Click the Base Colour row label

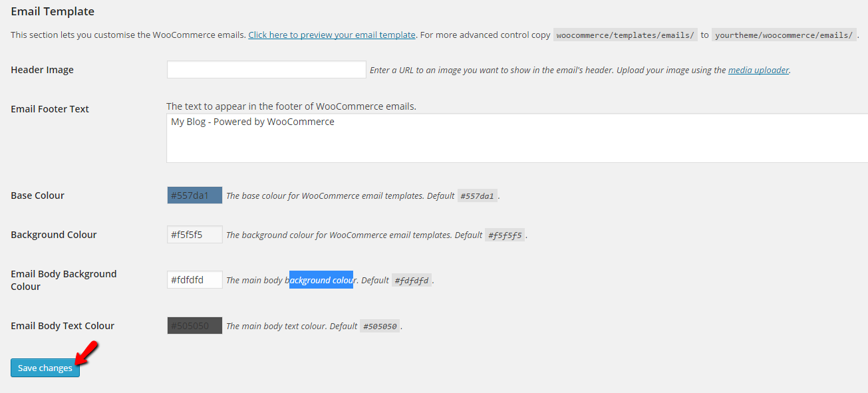click(x=37, y=195)
